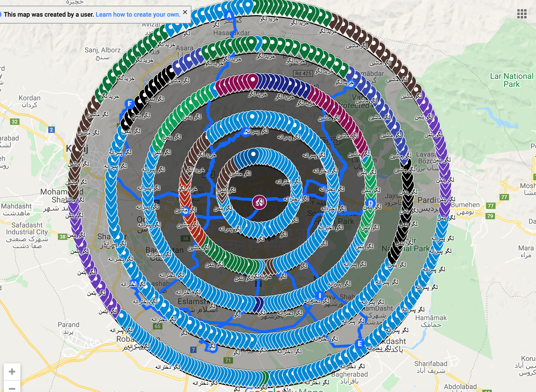Zoom in on the map

tap(12, 372)
